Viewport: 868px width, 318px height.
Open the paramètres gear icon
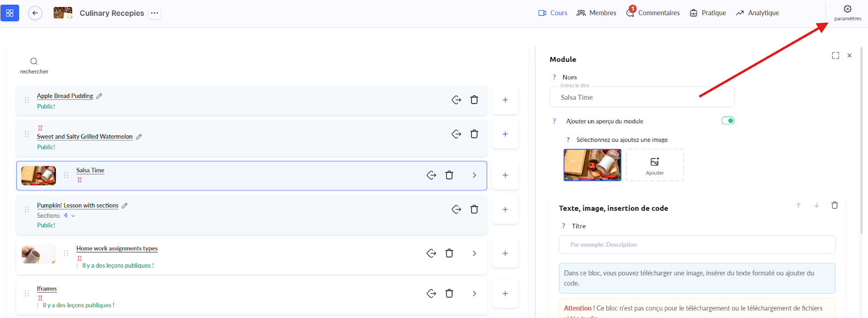[x=847, y=9]
